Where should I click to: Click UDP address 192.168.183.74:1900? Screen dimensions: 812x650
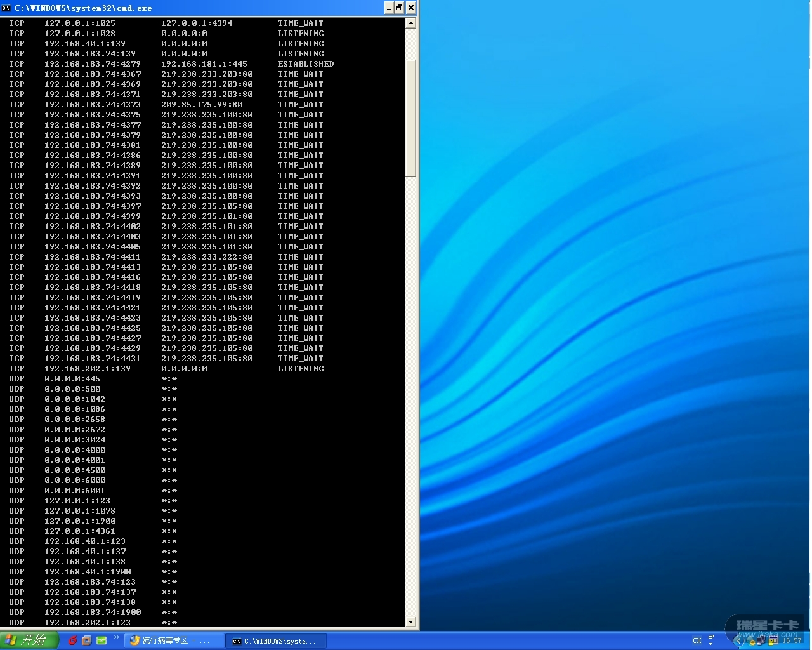click(93, 613)
